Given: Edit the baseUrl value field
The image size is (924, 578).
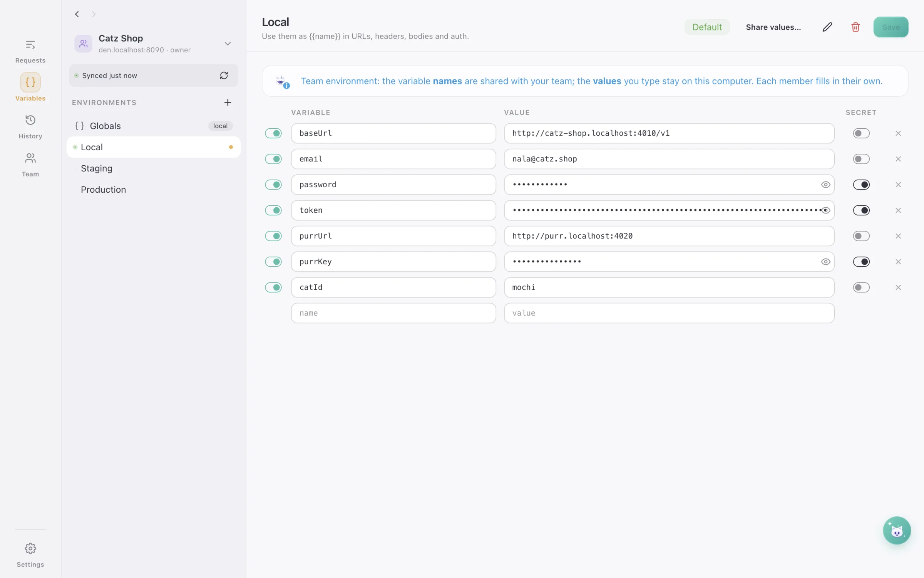Looking at the screenshot, I should [x=669, y=133].
